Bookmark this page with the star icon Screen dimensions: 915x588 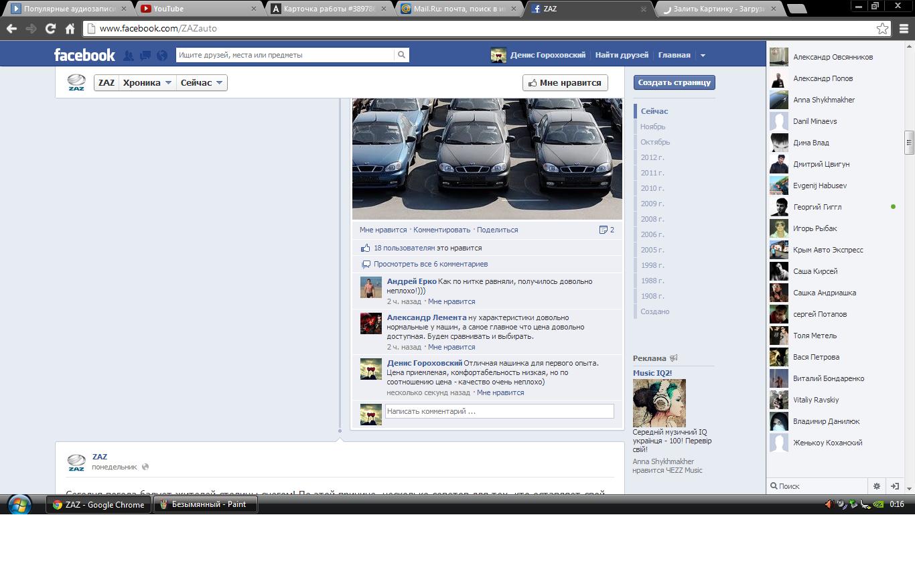click(x=882, y=29)
